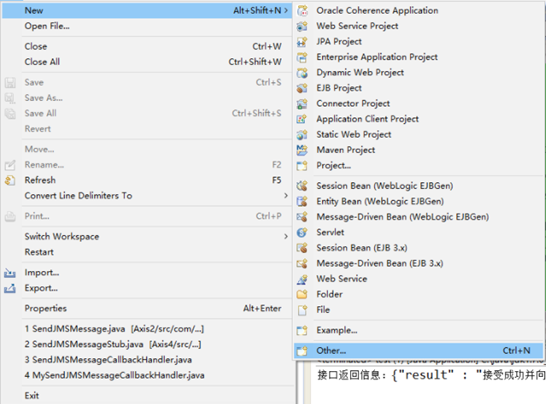546x404 pixels.
Task: Expand Convert Line Delimiters To submenu arrow
Action: (286, 196)
